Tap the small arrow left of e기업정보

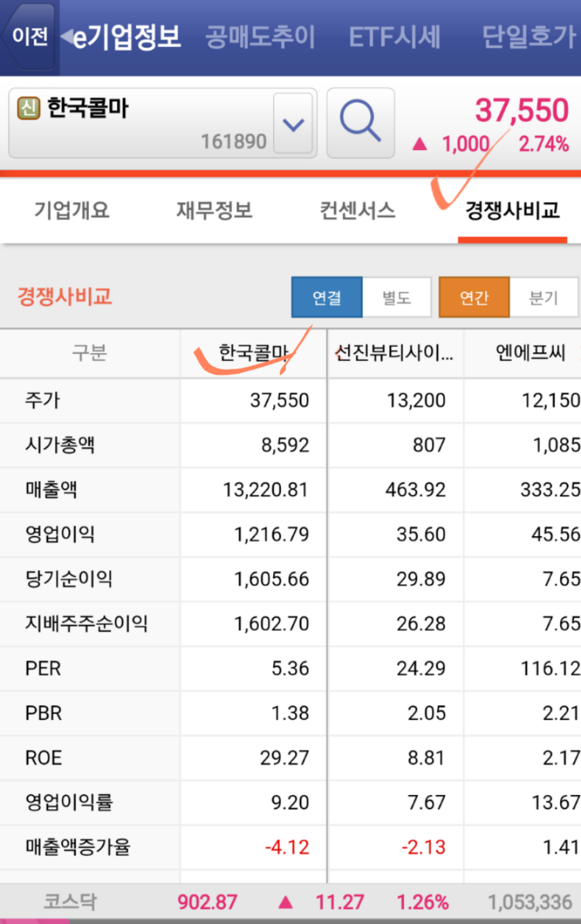tap(66, 37)
